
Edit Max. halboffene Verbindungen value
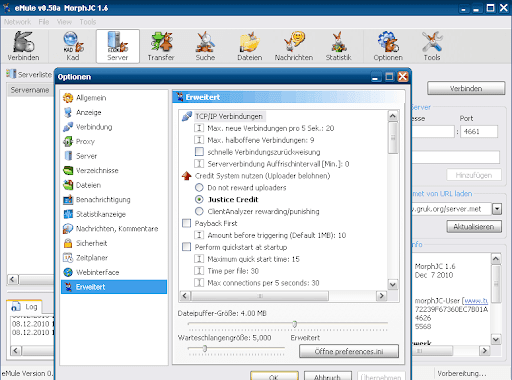pos(261,140)
